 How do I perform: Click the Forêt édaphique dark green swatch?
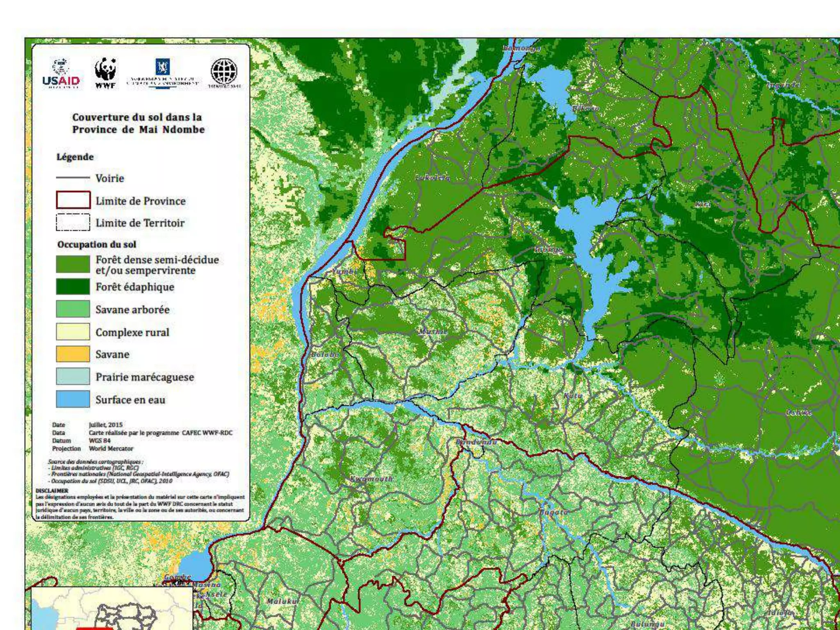point(73,287)
